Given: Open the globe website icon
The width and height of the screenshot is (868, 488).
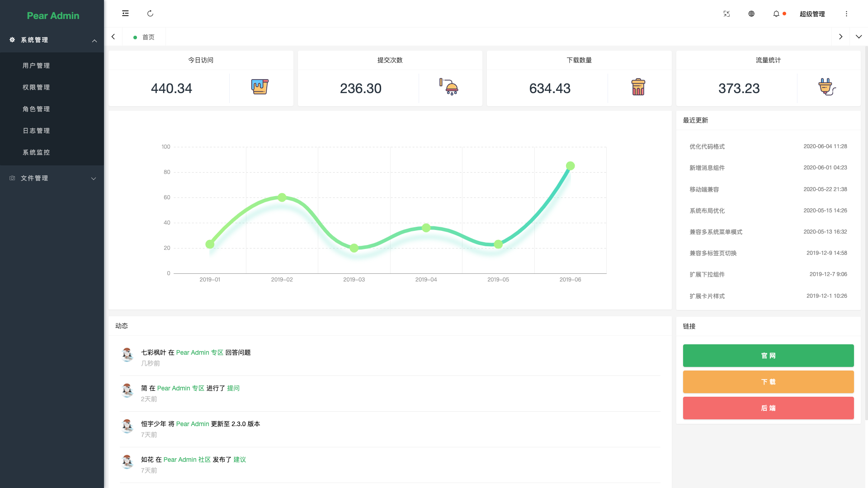Looking at the screenshot, I should click(x=751, y=14).
